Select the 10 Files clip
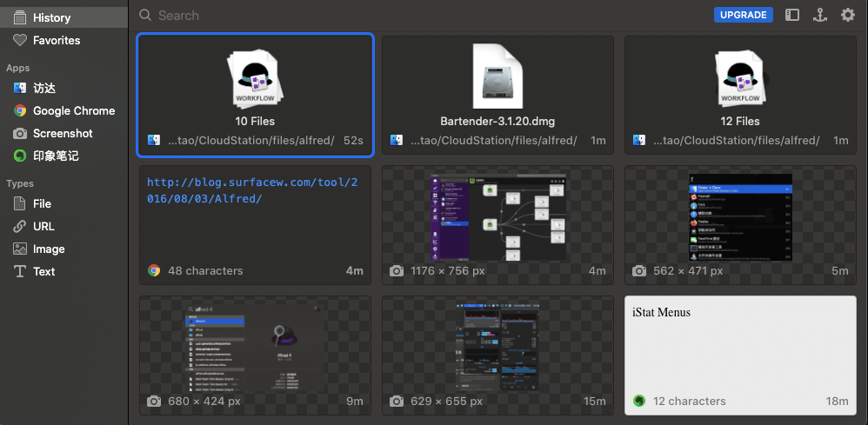The image size is (868, 425). pos(255,96)
